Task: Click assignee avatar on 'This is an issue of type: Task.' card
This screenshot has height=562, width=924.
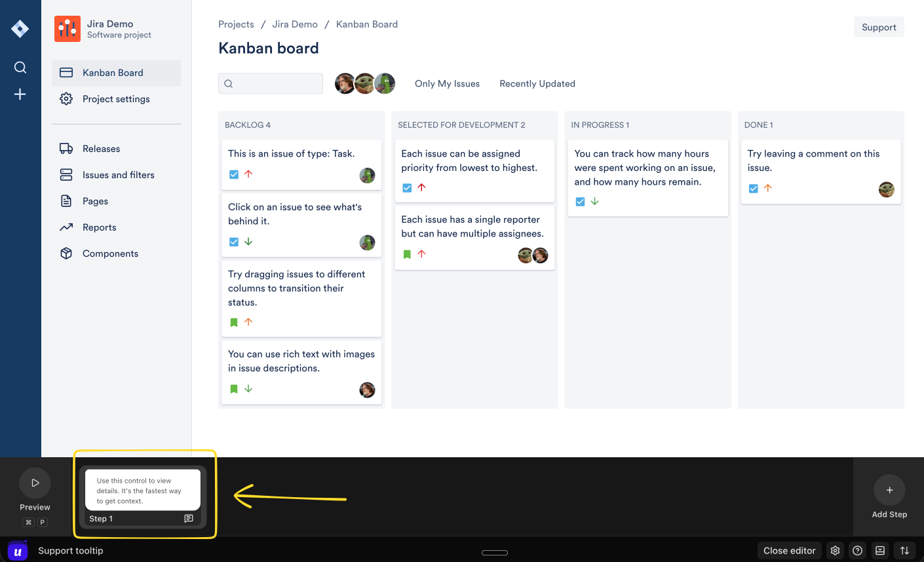Action: pos(367,176)
